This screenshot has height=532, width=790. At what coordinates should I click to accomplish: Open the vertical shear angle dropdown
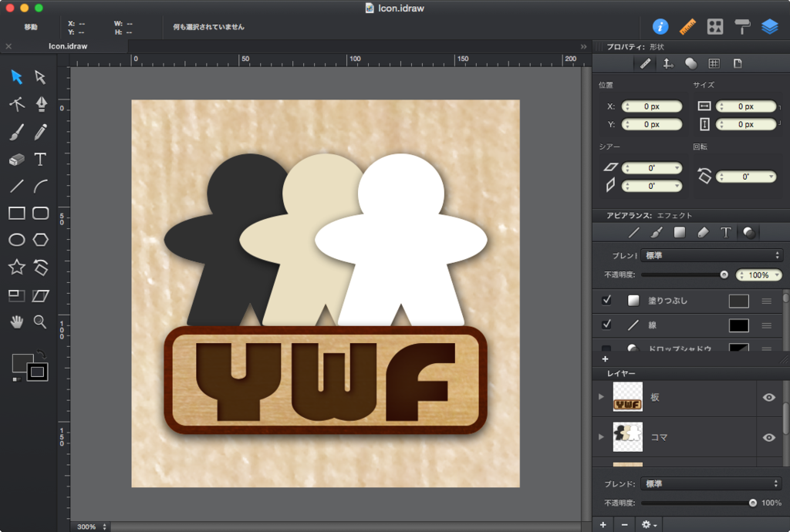click(677, 187)
